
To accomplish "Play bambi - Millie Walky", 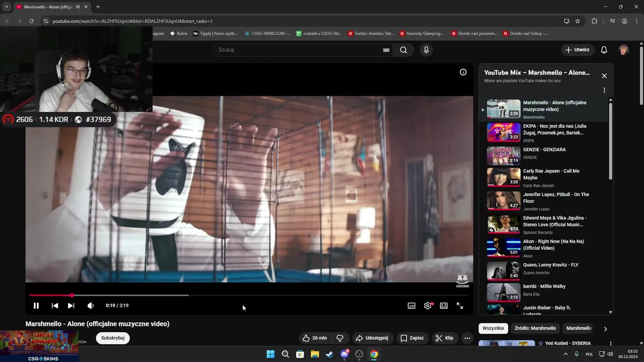I will click(543, 292).
